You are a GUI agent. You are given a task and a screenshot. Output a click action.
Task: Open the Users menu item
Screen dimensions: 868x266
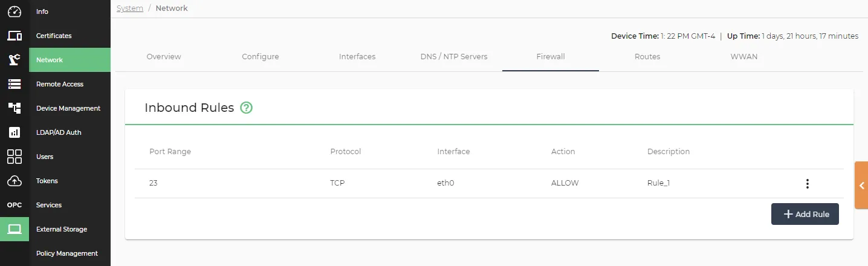(x=70, y=157)
